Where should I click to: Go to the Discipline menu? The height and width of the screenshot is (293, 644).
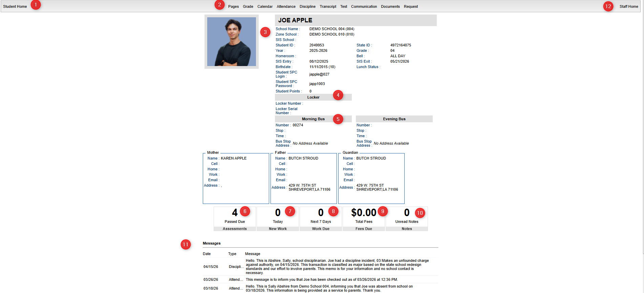307,6
